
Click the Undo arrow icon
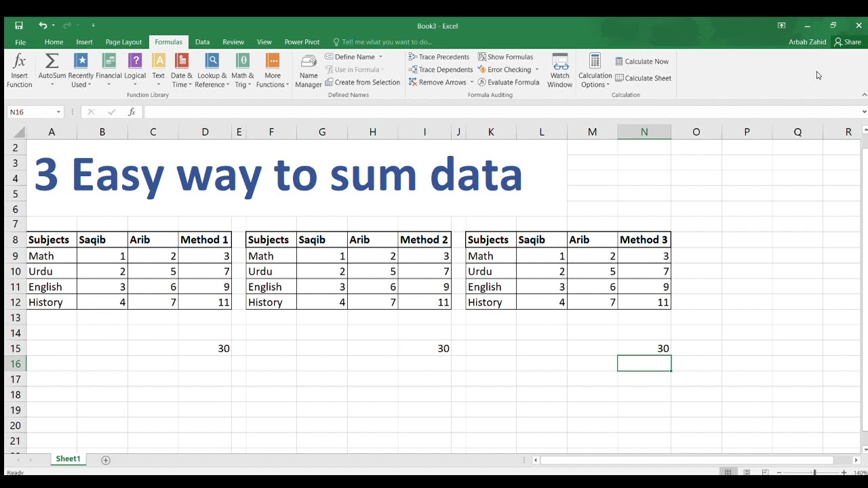click(43, 26)
